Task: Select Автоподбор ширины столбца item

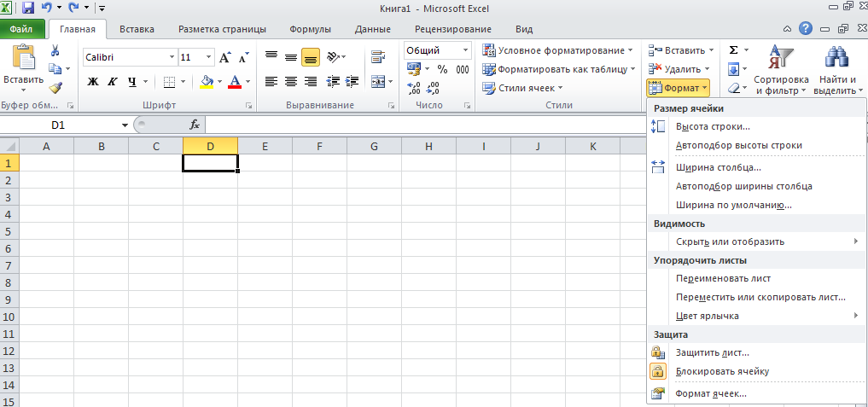Action: tap(755, 186)
